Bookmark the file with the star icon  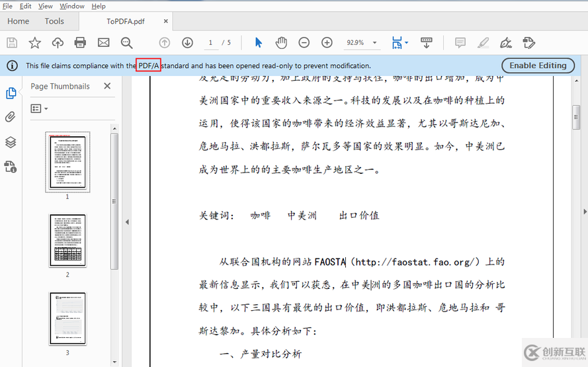click(x=35, y=43)
